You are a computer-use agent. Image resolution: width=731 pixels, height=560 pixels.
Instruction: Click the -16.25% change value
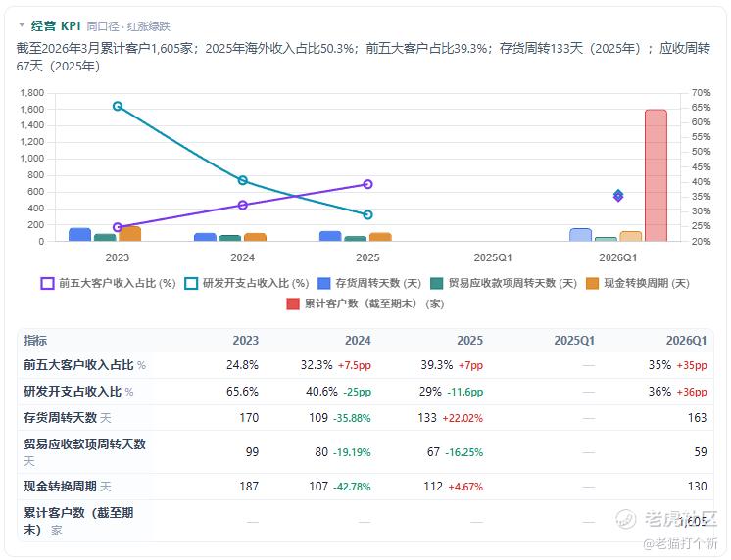click(464, 452)
